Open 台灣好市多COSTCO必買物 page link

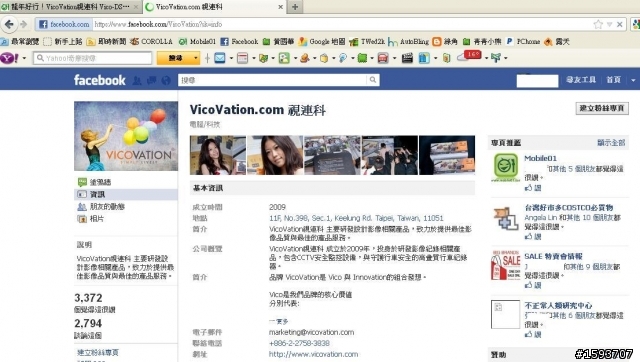[569, 207]
